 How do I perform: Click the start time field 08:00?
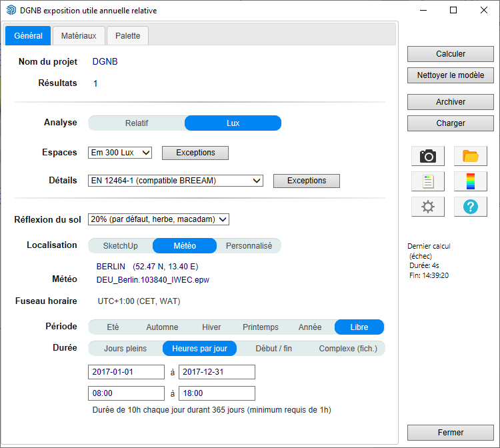(x=126, y=393)
